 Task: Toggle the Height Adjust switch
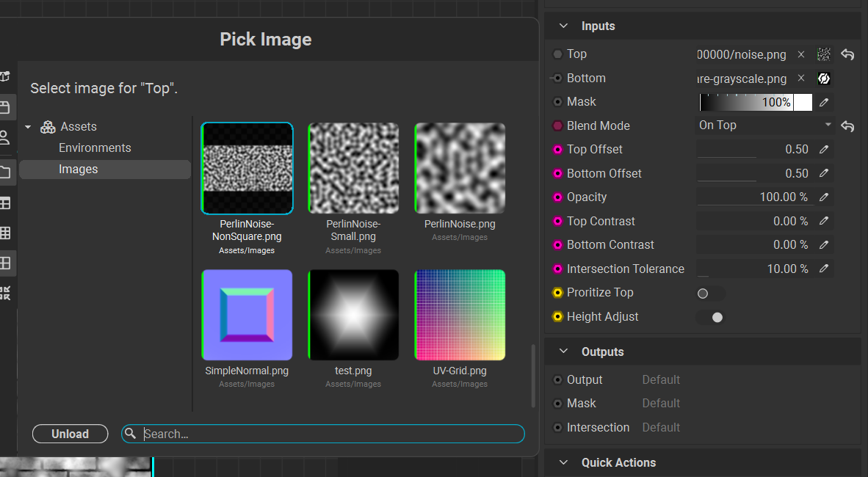709,317
